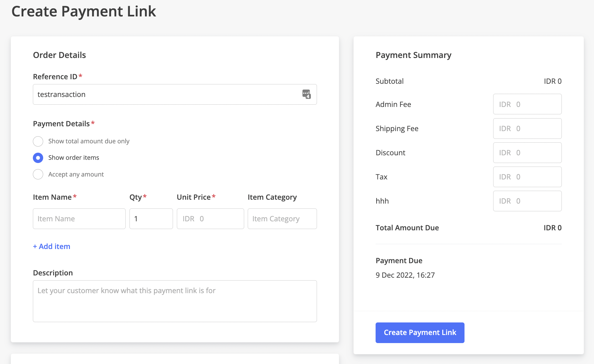This screenshot has height=364, width=594.
Task: Click the "+ Add item" link
Action: pos(52,246)
